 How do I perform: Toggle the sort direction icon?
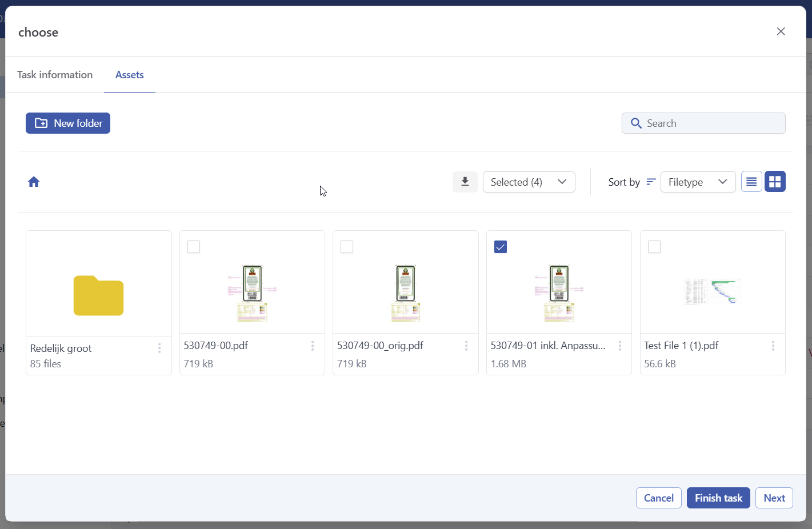click(651, 182)
